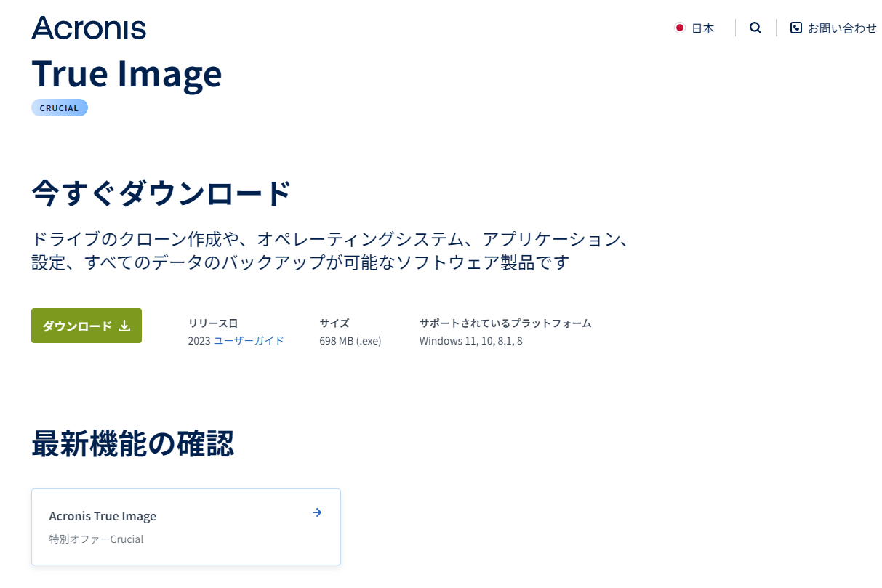882x588 pixels.
Task: Open search from the header divider area
Action: pos(755,28)
